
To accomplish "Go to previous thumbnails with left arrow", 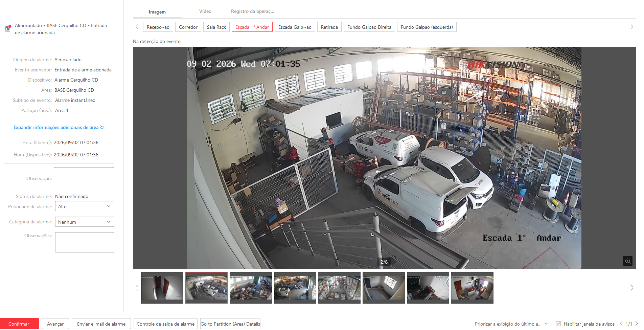I will click(137, 288).
